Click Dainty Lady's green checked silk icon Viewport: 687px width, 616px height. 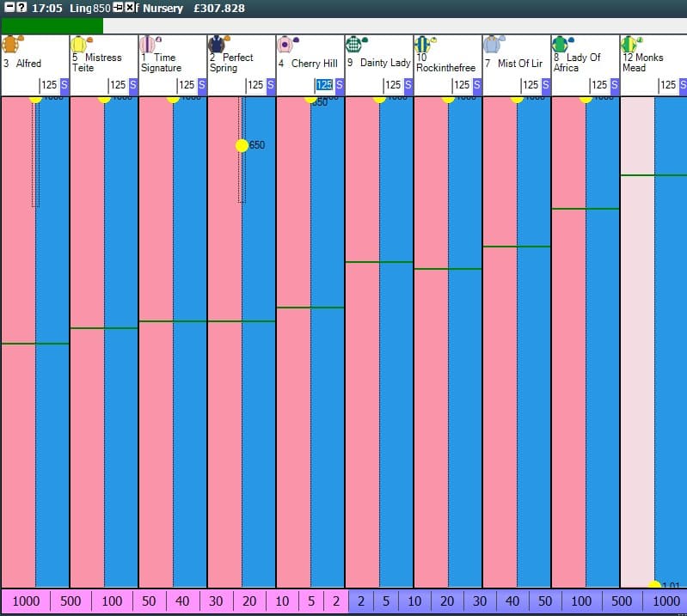click(356, 44)
